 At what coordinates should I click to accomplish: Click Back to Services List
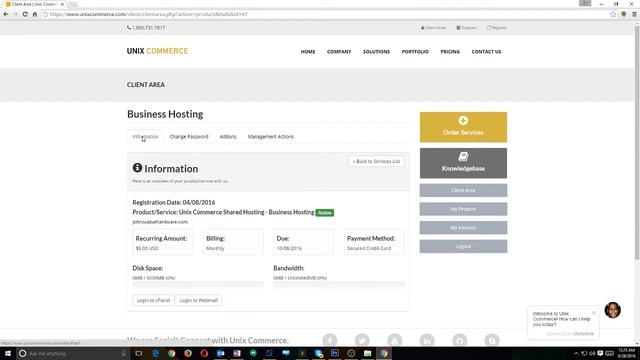[x=376, y=161]
